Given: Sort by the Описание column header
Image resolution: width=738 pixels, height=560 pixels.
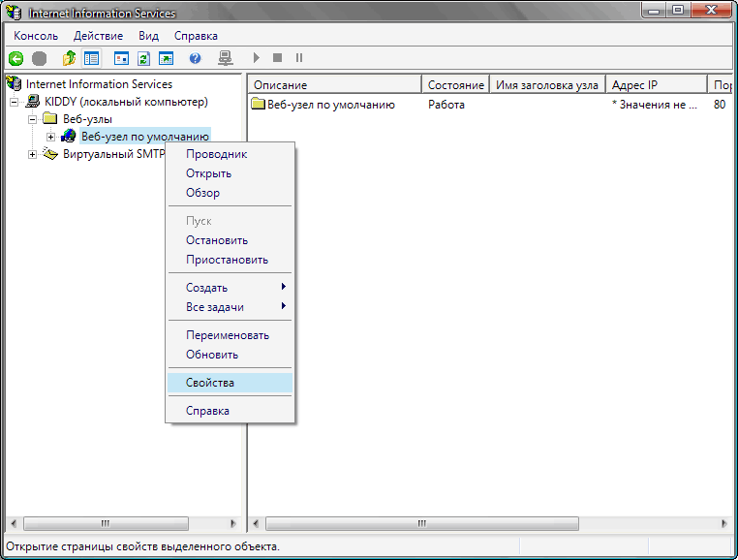Looking at the screenshot, I should click(335, 85).
